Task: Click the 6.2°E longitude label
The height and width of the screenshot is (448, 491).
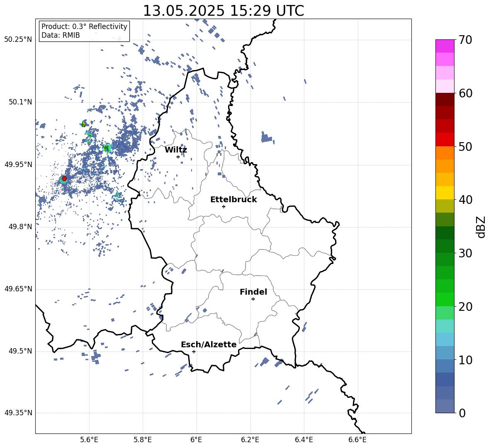Action: pyautogui.click(x=250, y=440)
